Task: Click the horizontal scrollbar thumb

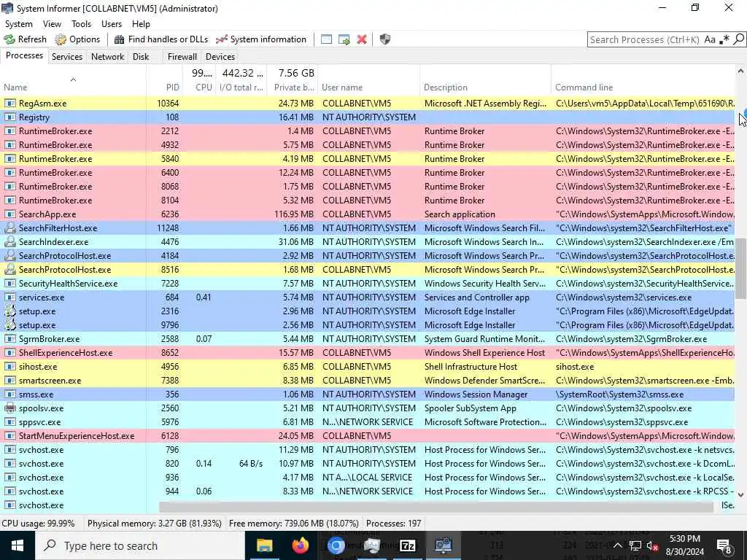Action: tap(436, 506)
